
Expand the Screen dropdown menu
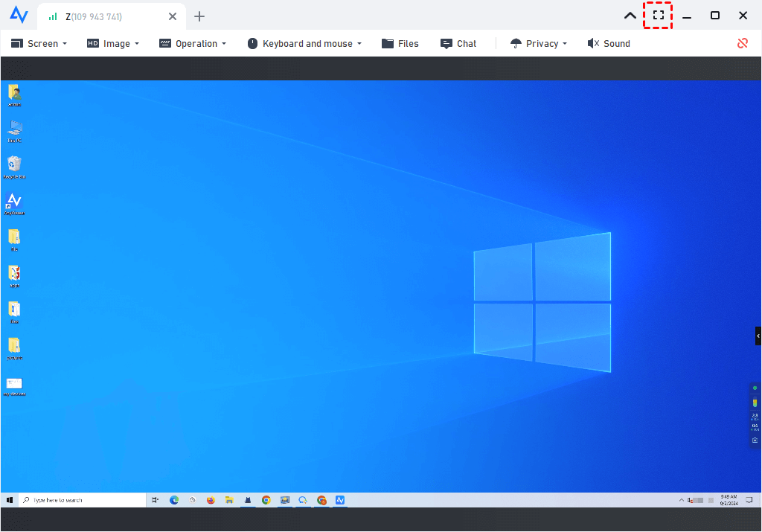coord(39,43)
